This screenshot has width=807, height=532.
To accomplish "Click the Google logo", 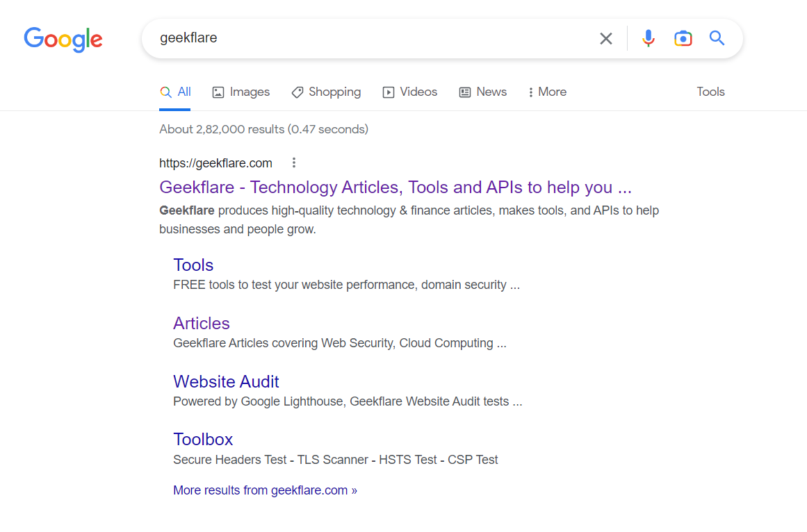I will coord(63,39).
